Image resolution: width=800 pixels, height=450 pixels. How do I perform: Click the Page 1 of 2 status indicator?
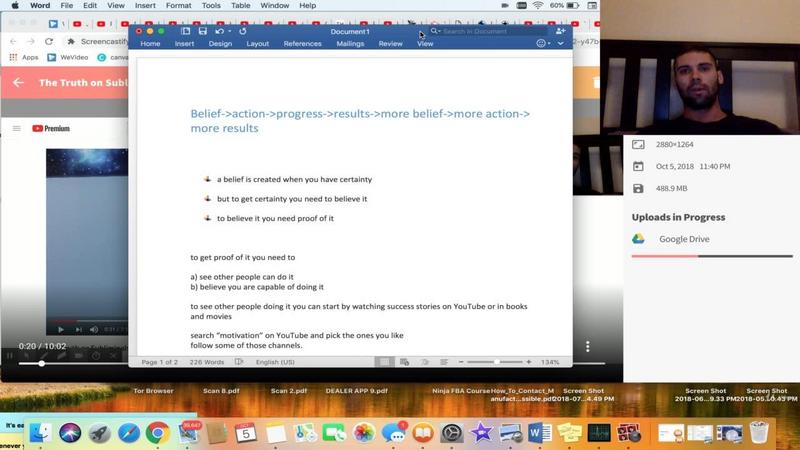point(160,362)
